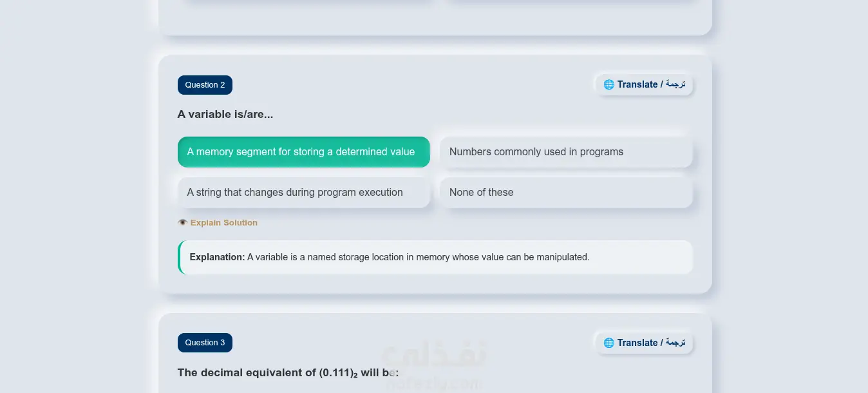The height and width of the screenshot is (393, 868).
Task: Click the Arabic 'ترجمة' label in Question 3
Action: pyautogui.click(x=675, y=343)
